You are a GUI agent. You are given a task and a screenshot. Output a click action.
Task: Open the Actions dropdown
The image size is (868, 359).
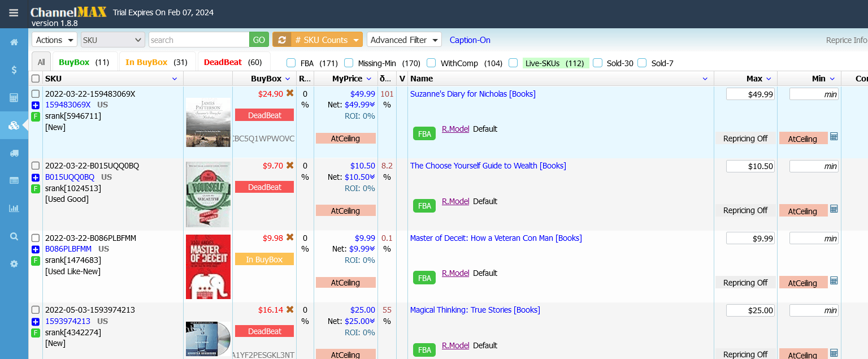(x=54, y=39)
